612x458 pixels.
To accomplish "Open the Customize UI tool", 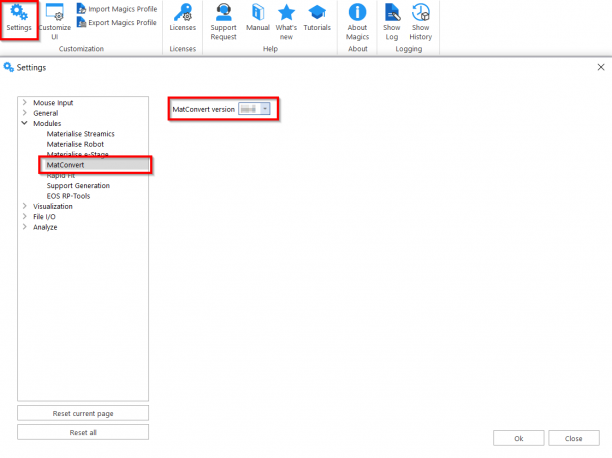I will (x=55, y=21).
